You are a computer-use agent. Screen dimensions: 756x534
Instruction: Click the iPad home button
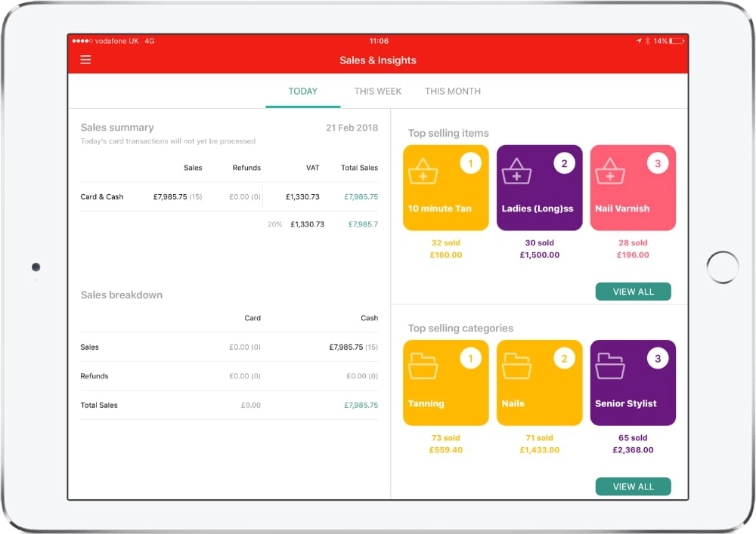coord(722,267)
